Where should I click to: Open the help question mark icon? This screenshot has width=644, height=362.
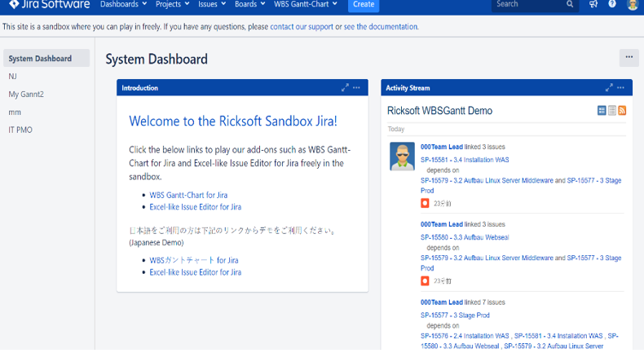pos(612,4)
